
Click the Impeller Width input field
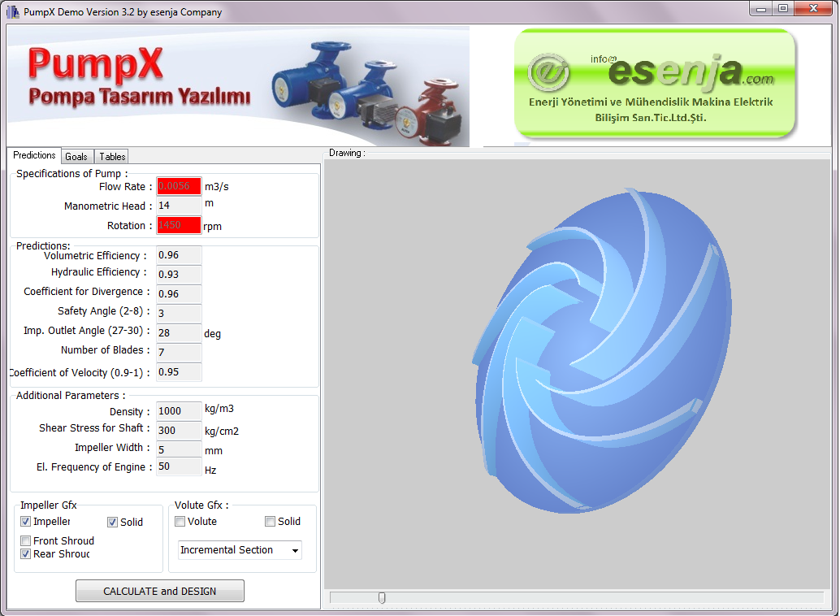(x=179, y=449)
